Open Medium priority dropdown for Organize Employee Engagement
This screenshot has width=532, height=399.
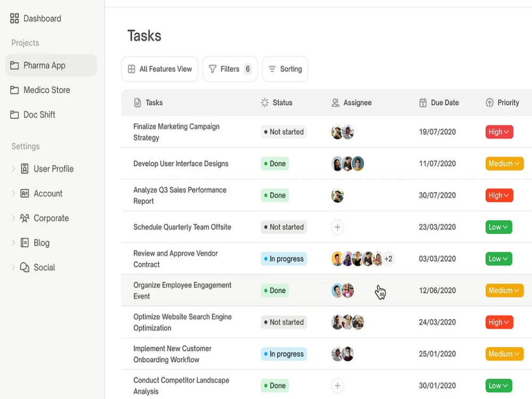504,290
